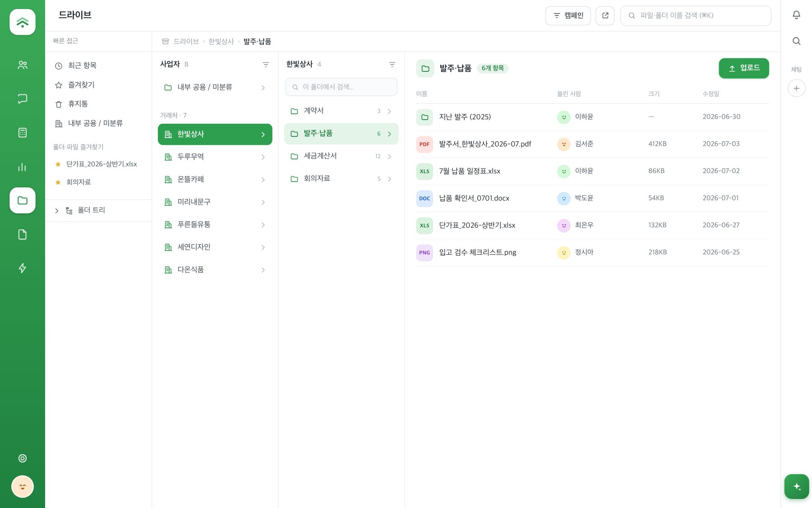Click DOC icon of 납품 확인서_0701.docx

coord(424,198)
